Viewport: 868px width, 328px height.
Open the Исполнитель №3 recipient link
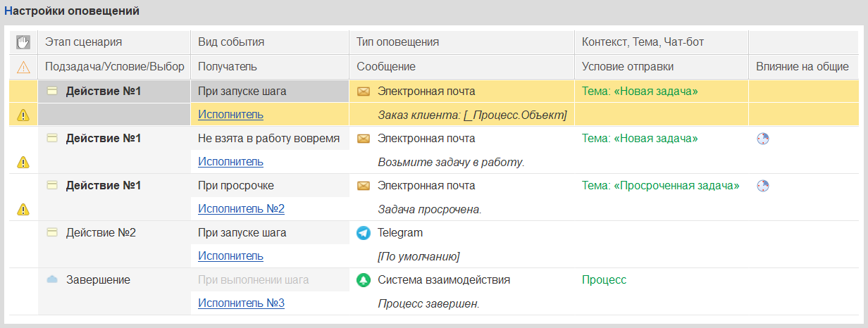(x=241, y=303)
